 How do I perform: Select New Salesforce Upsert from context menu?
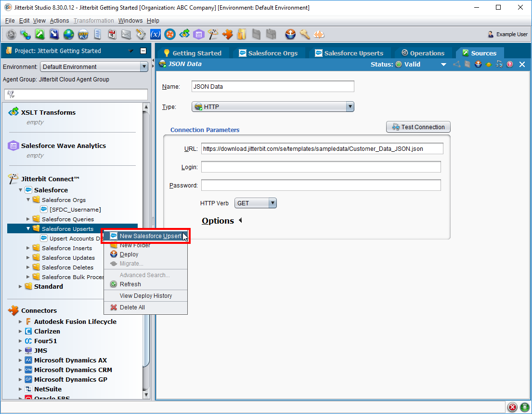click(x=150, y=236)
